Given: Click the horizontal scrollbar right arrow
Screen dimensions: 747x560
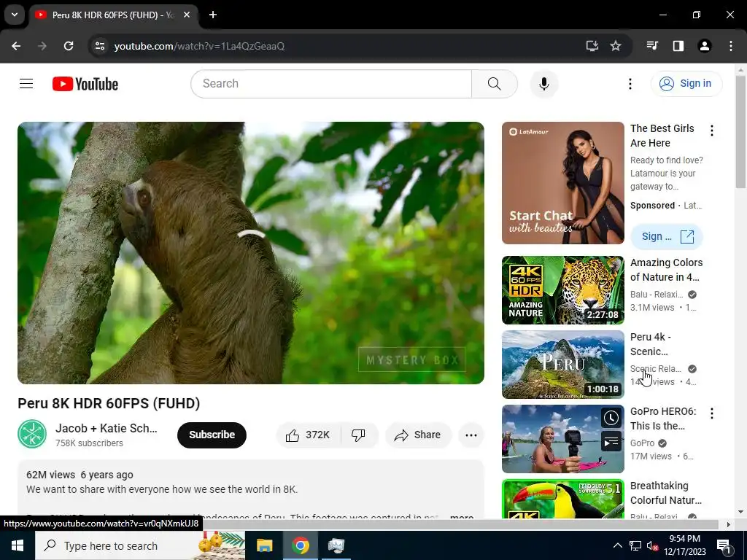Looking at the screenshot, I should click(728, 525).
